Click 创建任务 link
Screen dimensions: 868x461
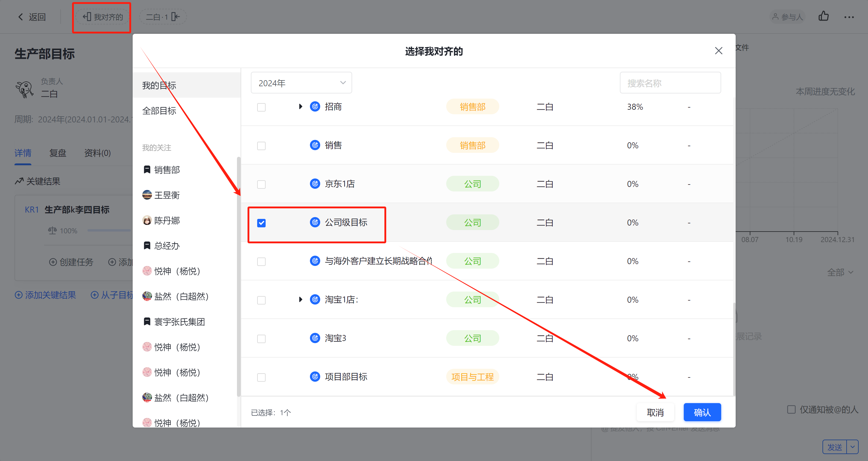71,262
